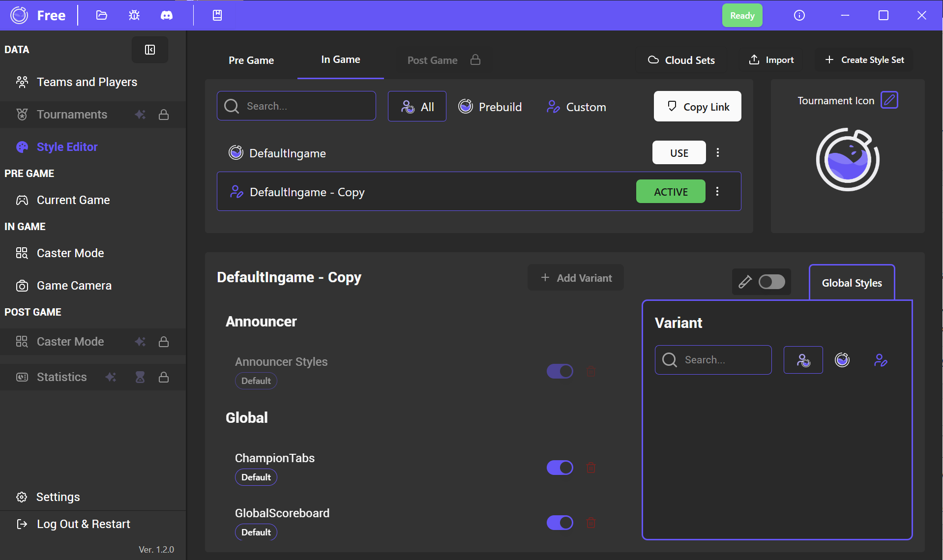
Task: Delete the ChampionTabs style trash icon
Action: [x=590, y=468]
